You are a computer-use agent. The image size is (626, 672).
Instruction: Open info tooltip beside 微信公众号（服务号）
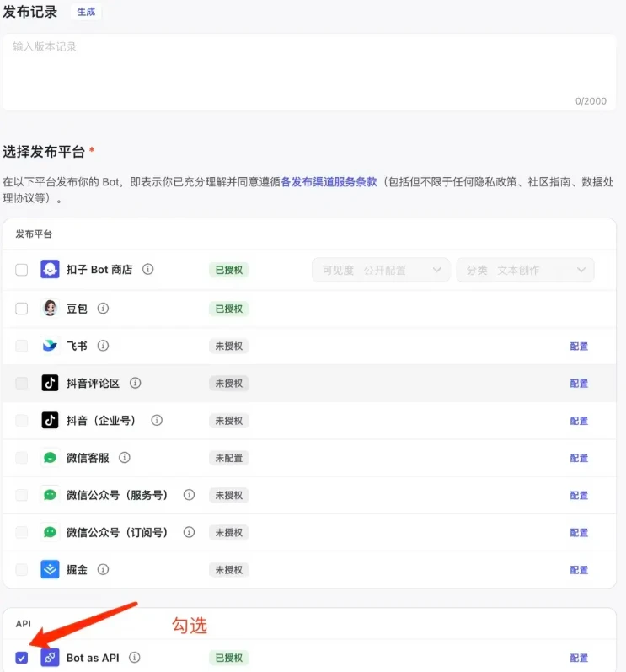click(189, 495)
